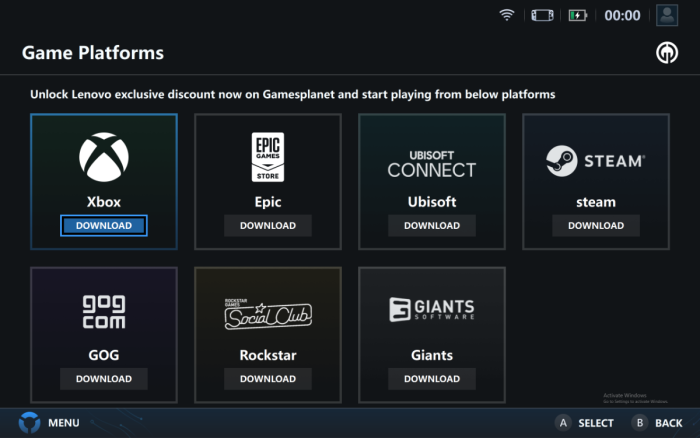700x438 pixels.
Task: Download the Xbox platform
Action: coord(104,225)
